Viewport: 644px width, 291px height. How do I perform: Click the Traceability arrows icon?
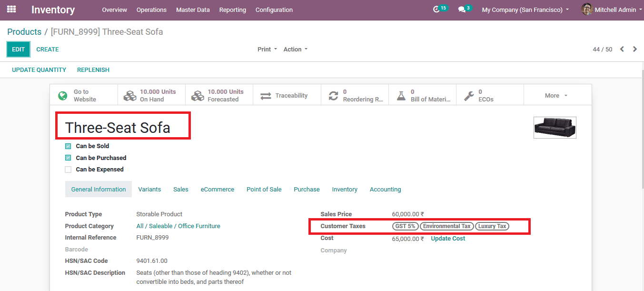click(x=266, y=96)
